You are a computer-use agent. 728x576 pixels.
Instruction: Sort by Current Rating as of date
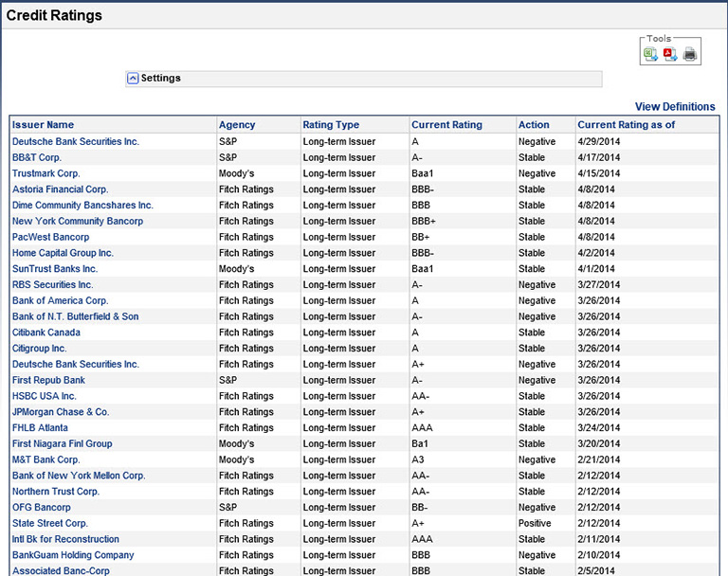coord(626,125)
